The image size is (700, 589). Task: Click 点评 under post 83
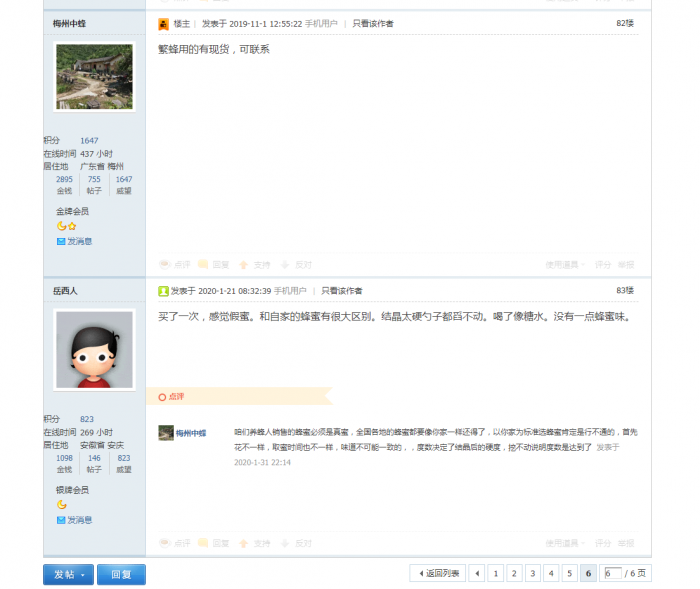pyautogui.click(x=175, y=543)
